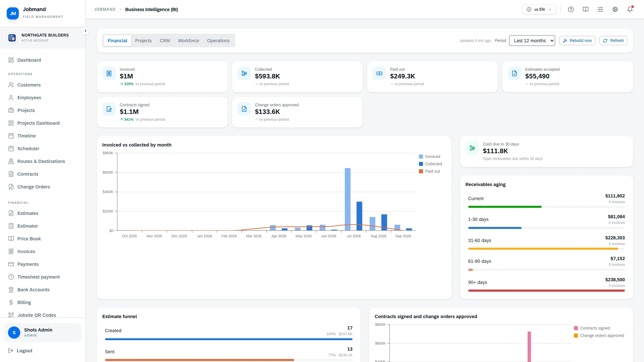
Task: Click the Collected card icon
Action: click(244, 73)
